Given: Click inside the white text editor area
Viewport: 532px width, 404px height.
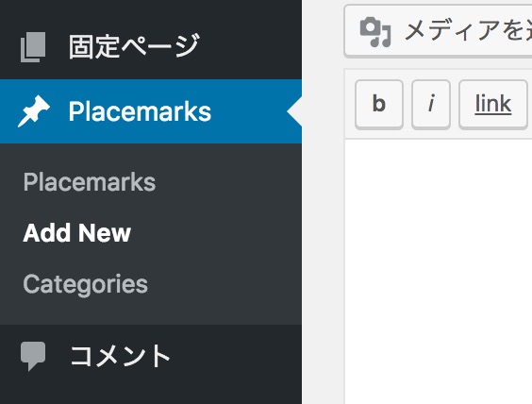Looking at the screenshot, I should pyautogui.click(x=439, y=272).
